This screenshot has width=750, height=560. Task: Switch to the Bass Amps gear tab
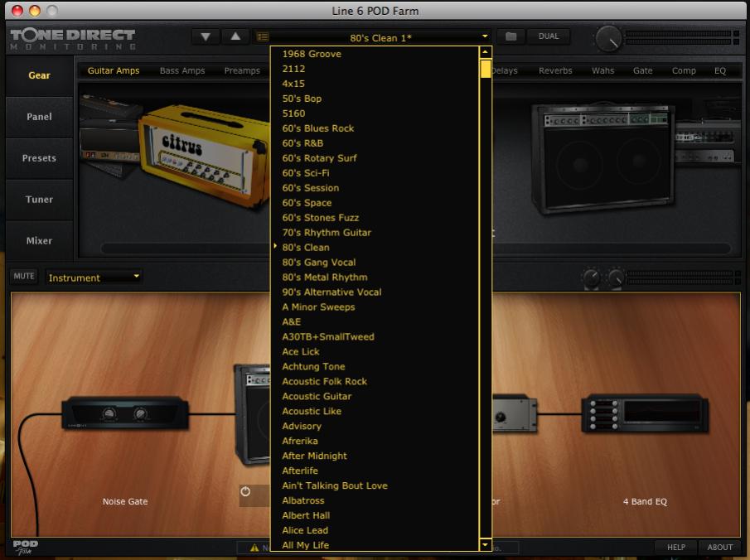(x=181, y=70)
